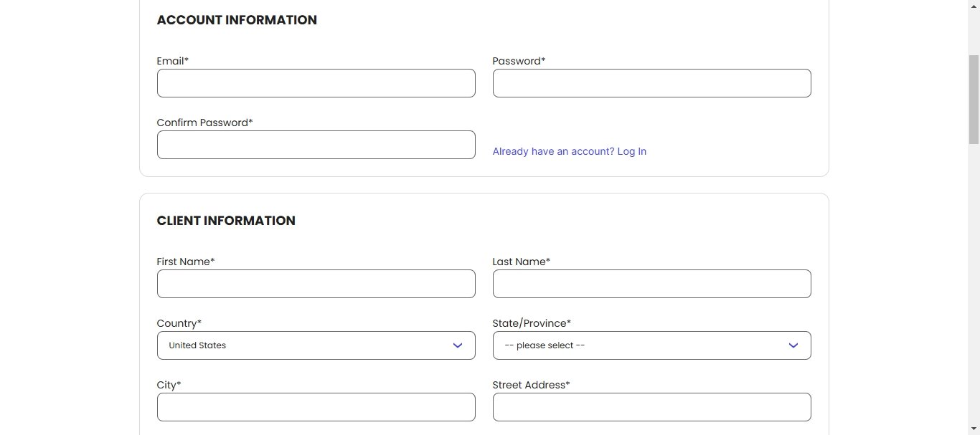Screen dimensions: 980x435
Task: Focus the Password input field
Action: tap(651, 83)
